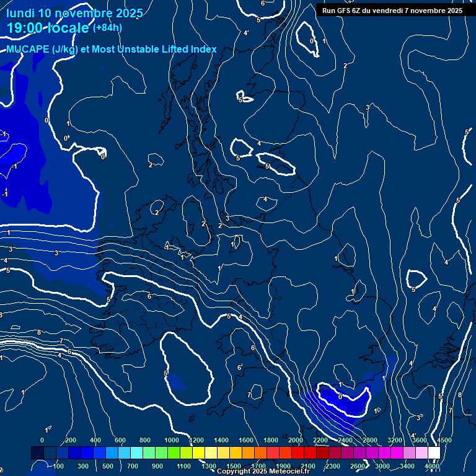Select the '1500' value under the color bar

coord(234,466)
